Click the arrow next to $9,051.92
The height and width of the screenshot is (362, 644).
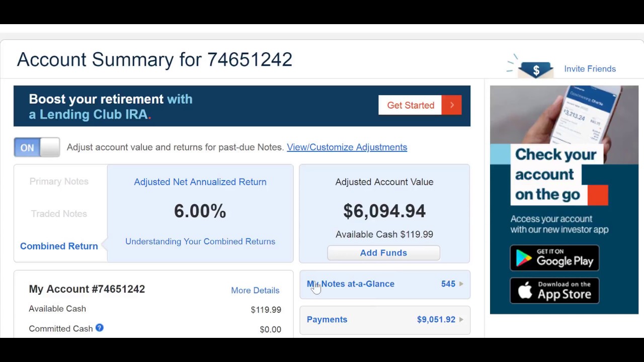click(x=461, y=320)
